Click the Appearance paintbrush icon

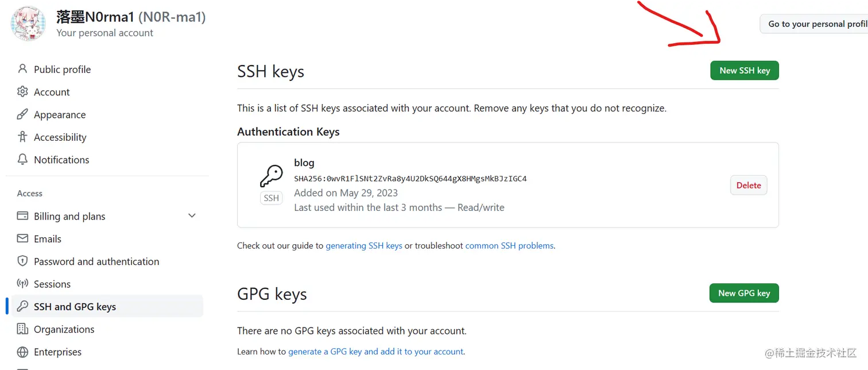pos(22,114)
